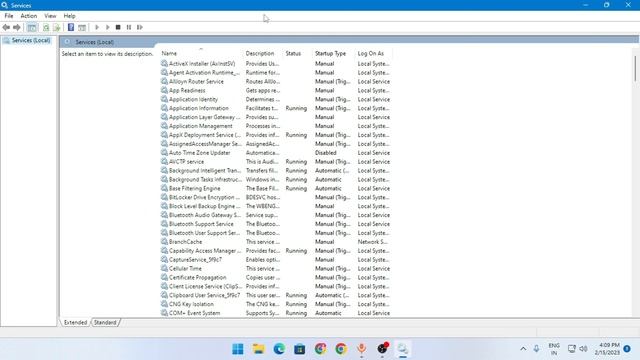Image resolution: width=640 pixels, height=360 pixels.
Task: Open Windows Start button on taskbar
Action: [x=238, y=349]
